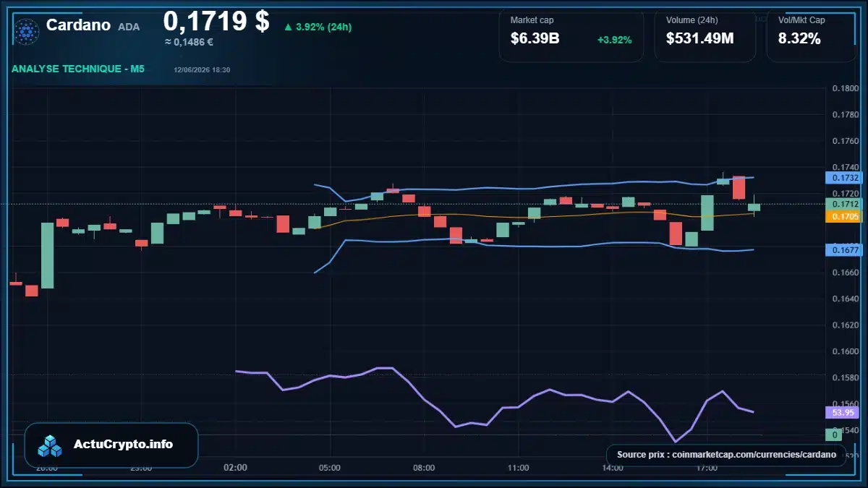Click the Cardano name heading

point(78,25)
